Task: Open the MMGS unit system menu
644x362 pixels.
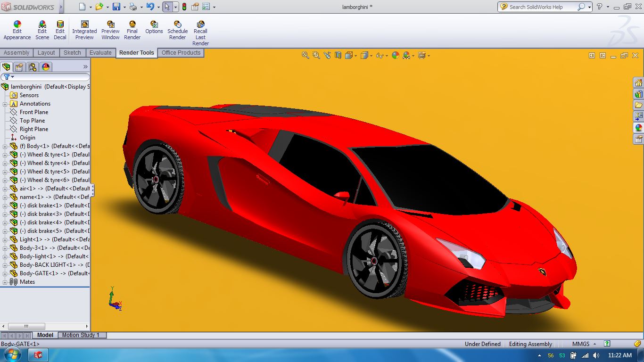Action: tap(584, 344)
